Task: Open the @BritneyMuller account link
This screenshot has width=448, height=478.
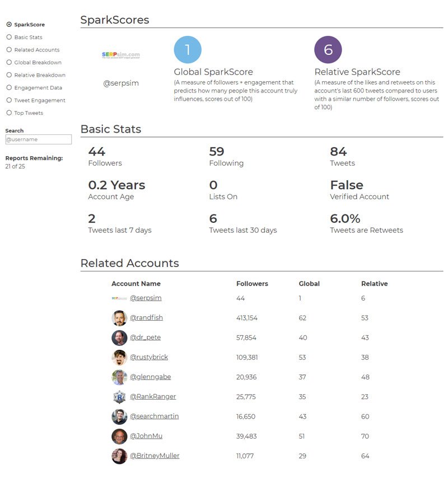Action: 155,456
